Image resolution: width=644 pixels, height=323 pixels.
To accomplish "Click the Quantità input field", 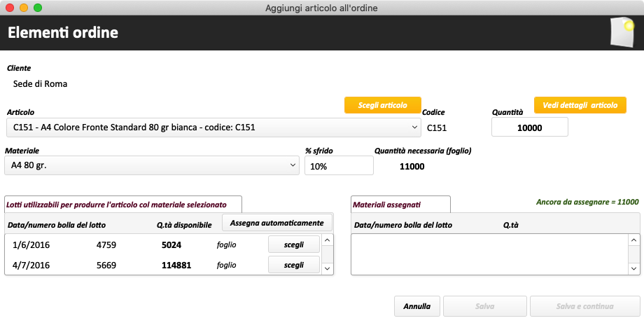I will [530, 128].
